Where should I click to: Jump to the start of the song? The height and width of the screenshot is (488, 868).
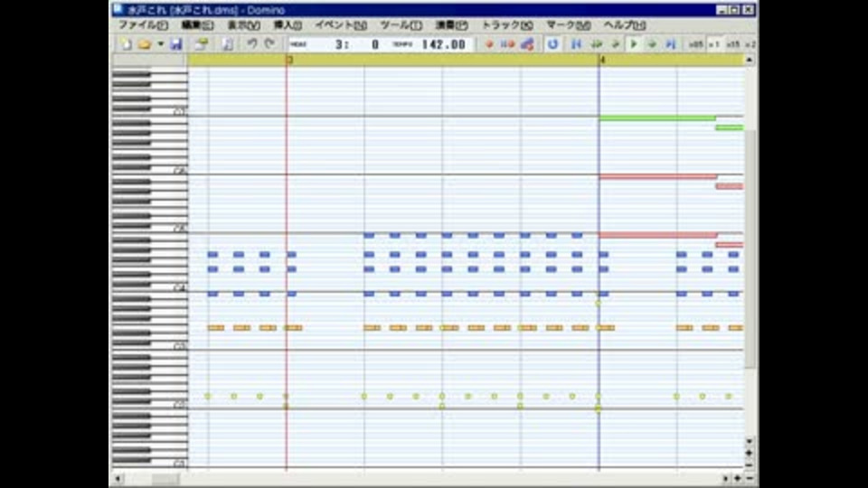click(x=576, y=44)
